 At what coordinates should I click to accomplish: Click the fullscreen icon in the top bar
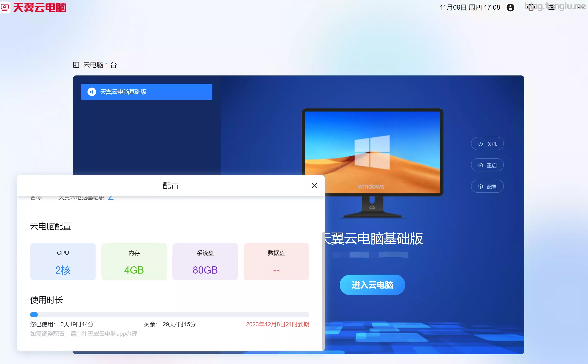(x=531, y=7)
